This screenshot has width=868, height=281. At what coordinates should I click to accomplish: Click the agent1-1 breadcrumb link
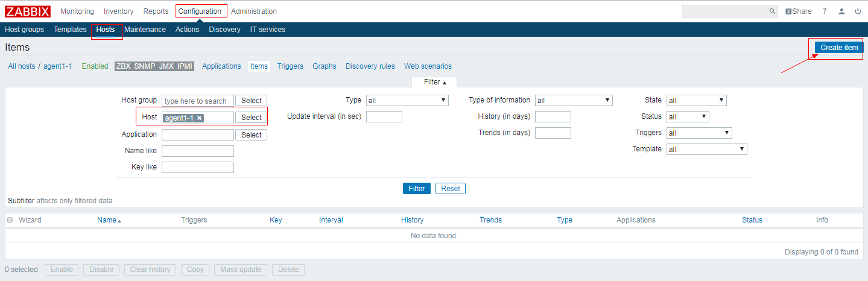click(x=57, y=66)
